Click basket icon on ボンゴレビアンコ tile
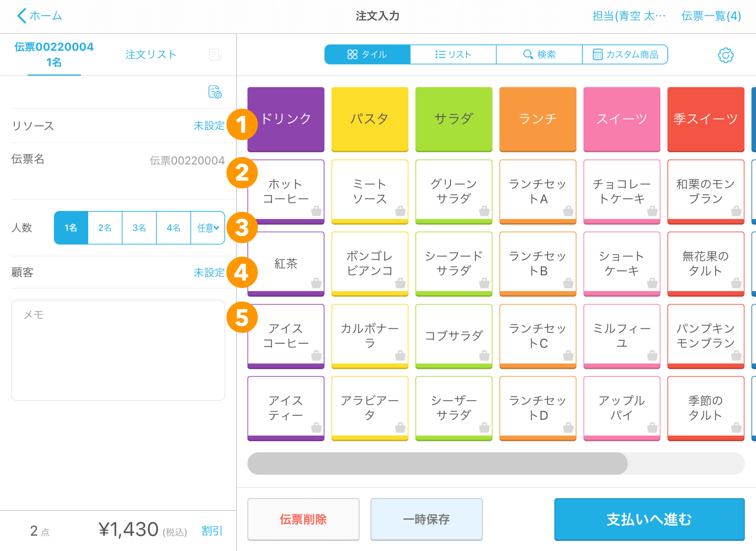This screenshot has height=551, width=756. point(400,283)
